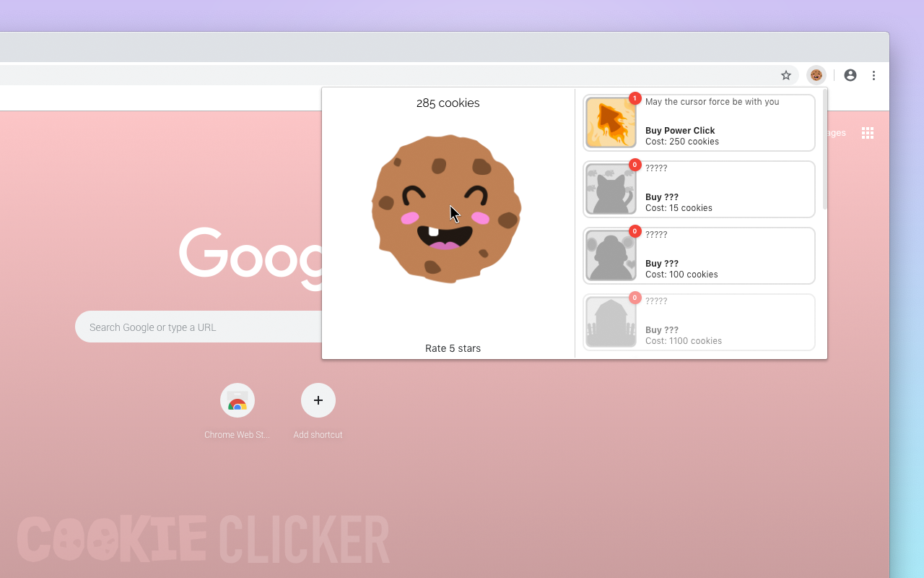Click the bookmark star icon

point(785,75)
